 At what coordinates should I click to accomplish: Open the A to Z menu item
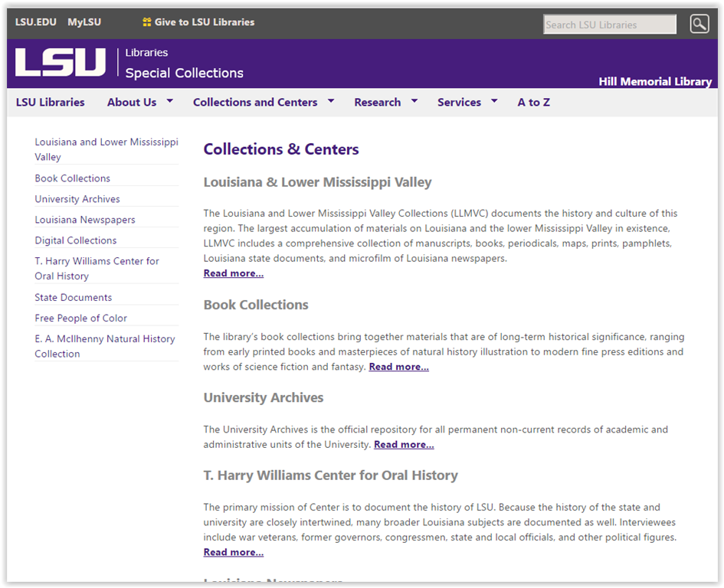coord(534,102)
